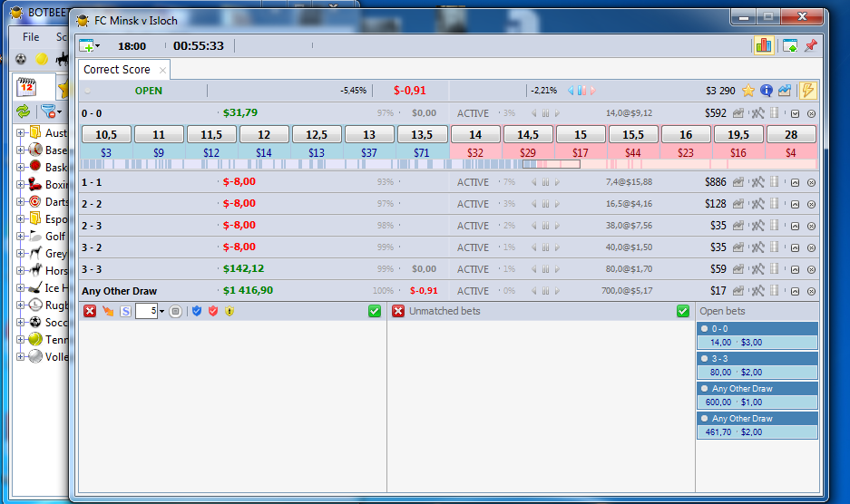Toggle the red shield check icon

coord(213,311)
